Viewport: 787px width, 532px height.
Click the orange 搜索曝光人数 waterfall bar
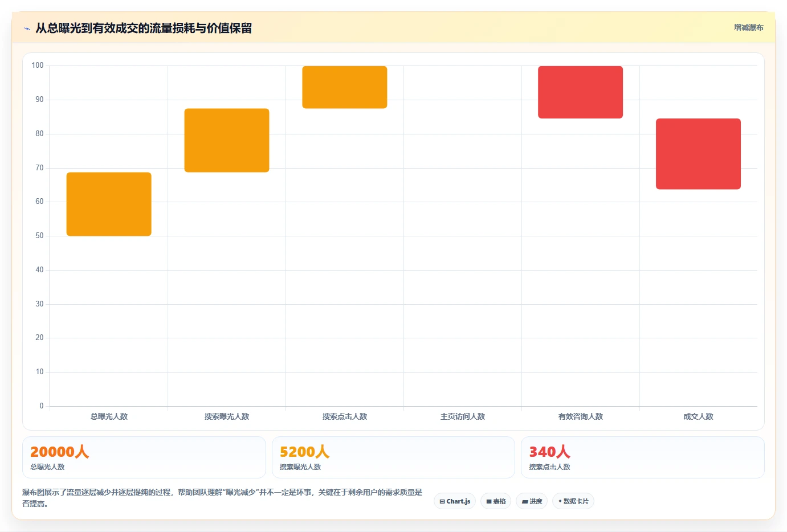coord(227,140)
